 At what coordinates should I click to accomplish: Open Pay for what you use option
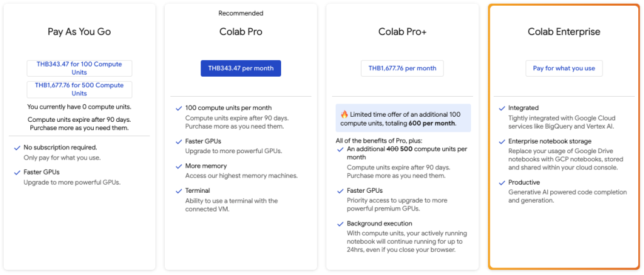tap(564, 68)
